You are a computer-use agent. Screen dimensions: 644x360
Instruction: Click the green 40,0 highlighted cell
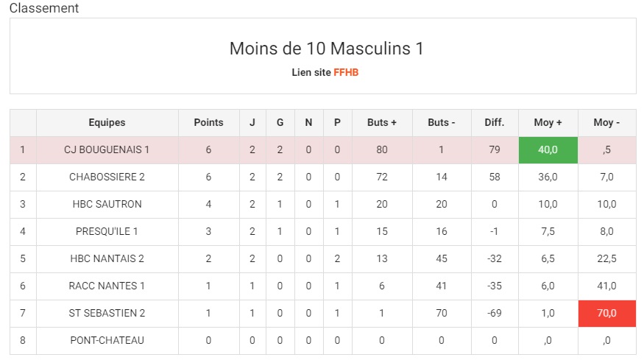[x=548, y=150]
